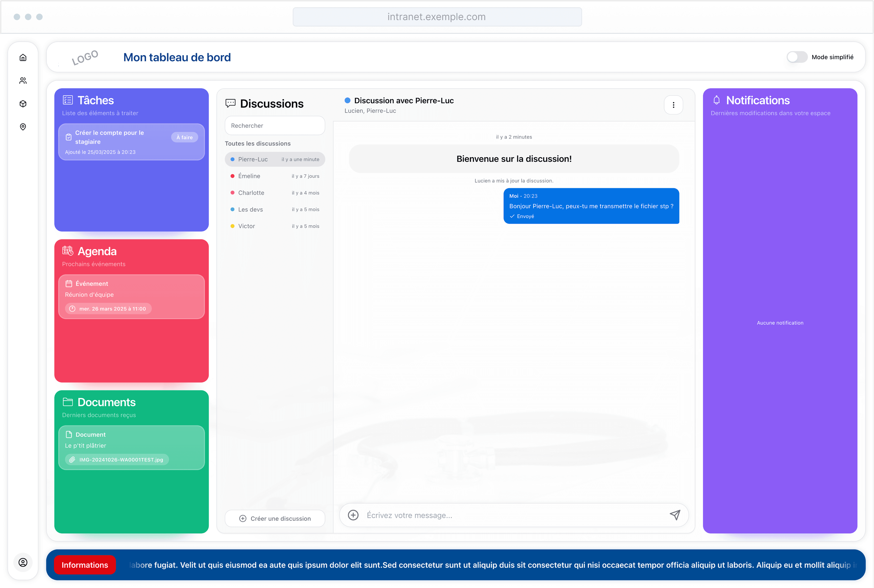Screen dimensions: 874x588
Task: Open the users icon in sidebar
Action: 23,81
